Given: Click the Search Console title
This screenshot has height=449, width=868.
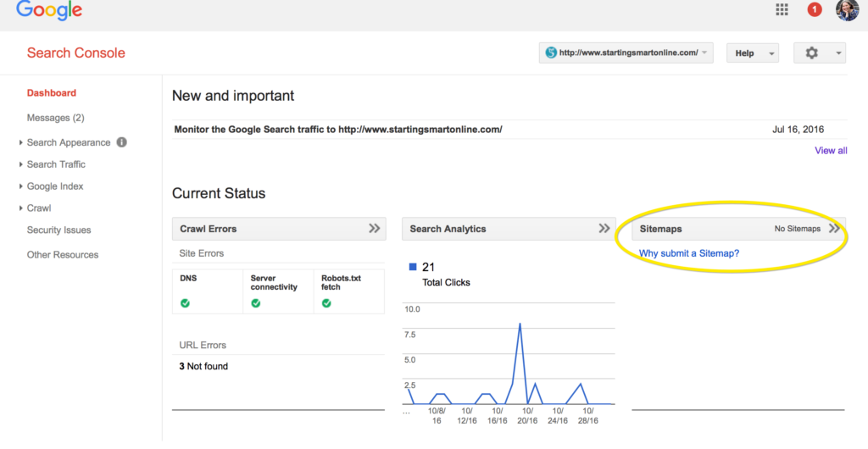Looking at the screenshot, I should pyautogui.click(x=75, y=53).
